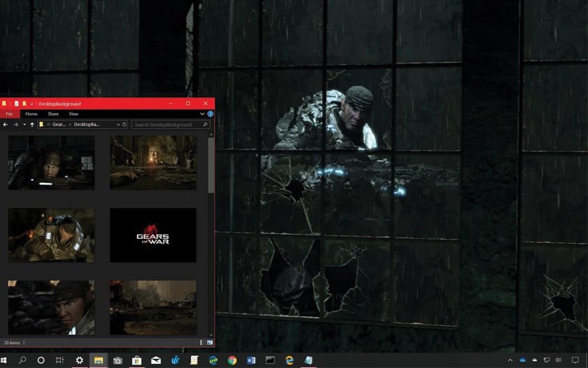Switch to details view in status bar
This screenshot has height=368, width=588.
[202, 343]
